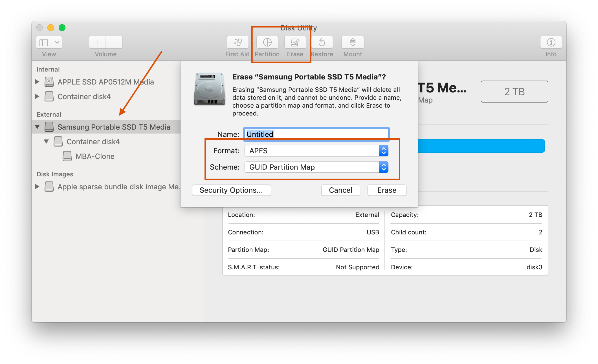The image size is (598, 364).
Task: Click the remove volume minus icon
Action: [114, 42]
